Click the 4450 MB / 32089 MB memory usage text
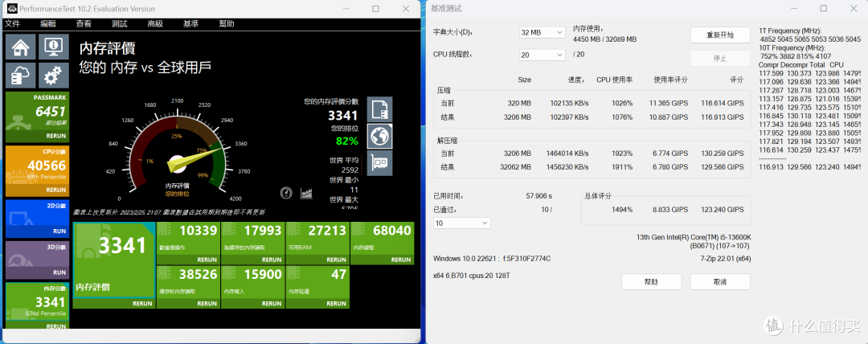The image size is (868, 344). [604, 39]
